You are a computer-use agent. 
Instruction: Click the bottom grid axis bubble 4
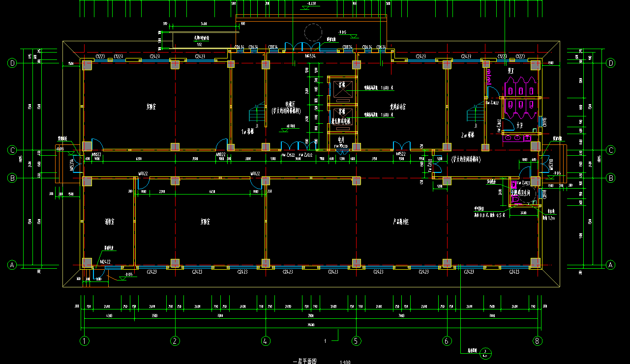pyautogui.click(x=266, y=341)
